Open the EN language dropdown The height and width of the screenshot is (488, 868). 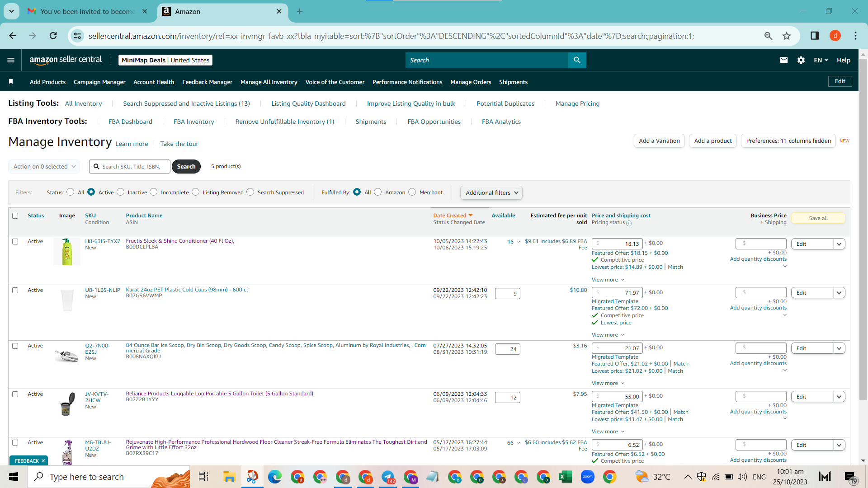pos(821,60)
